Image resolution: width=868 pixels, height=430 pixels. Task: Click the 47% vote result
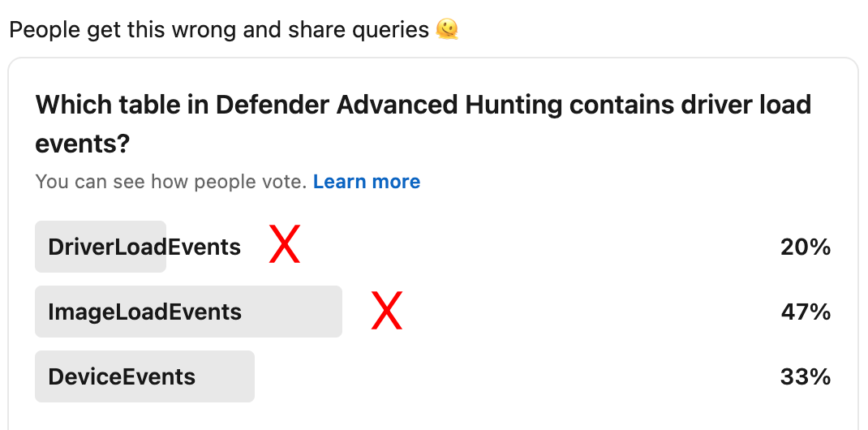coord(806,312)
